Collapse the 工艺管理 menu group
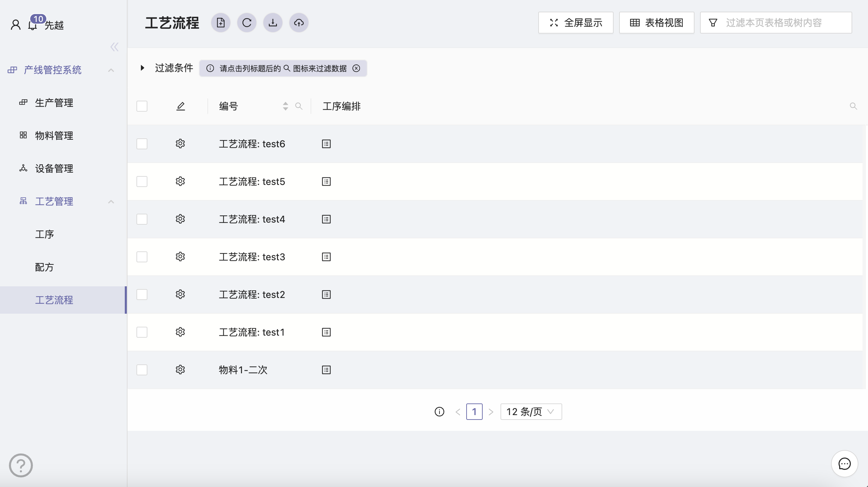Viewport: 868px width, 487px height. [x=111, y=202]
